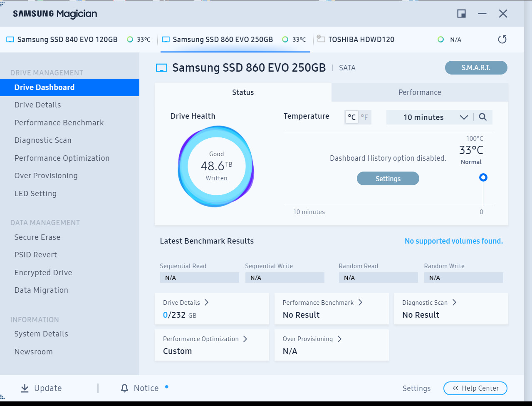The width and height of the screenshot is (532, 406).
Task: Click the Update download arrow icon
Action: coord(25,388)
